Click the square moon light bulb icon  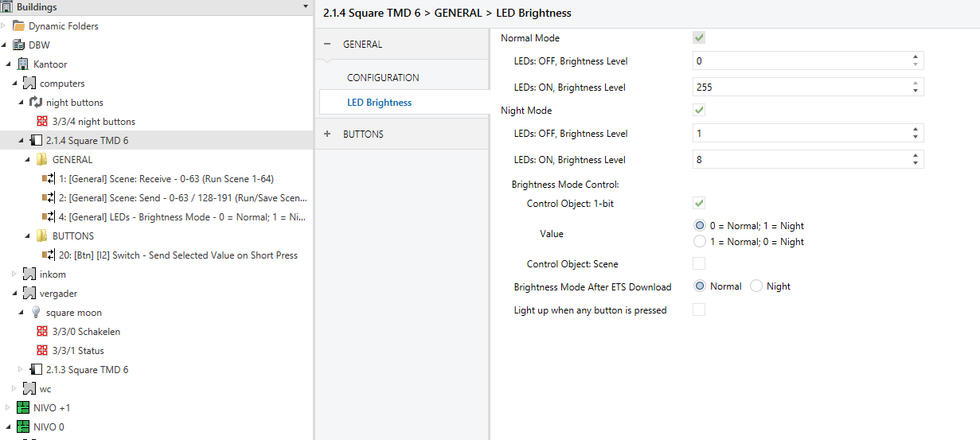[x=36, y=313]
